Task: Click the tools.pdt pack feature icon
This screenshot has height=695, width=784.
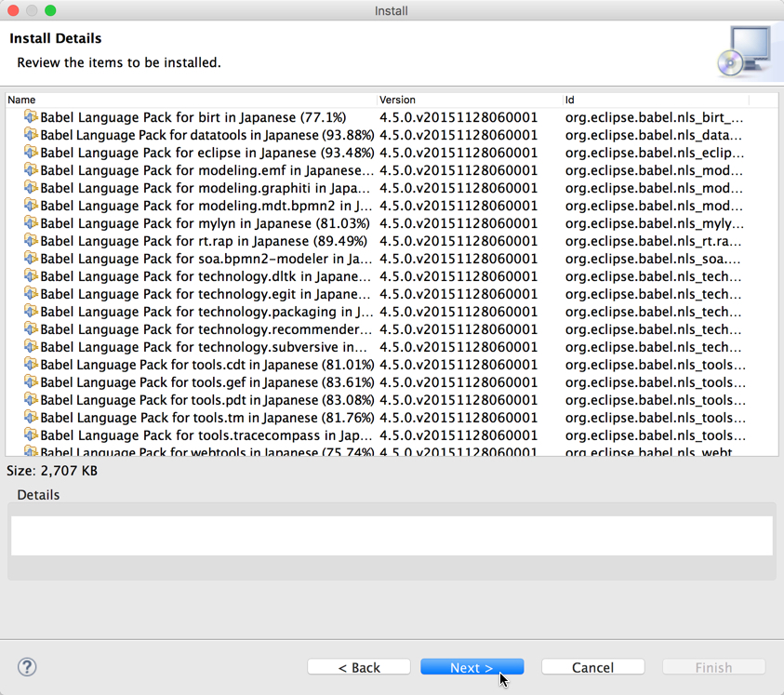Action: coord(31,400)
